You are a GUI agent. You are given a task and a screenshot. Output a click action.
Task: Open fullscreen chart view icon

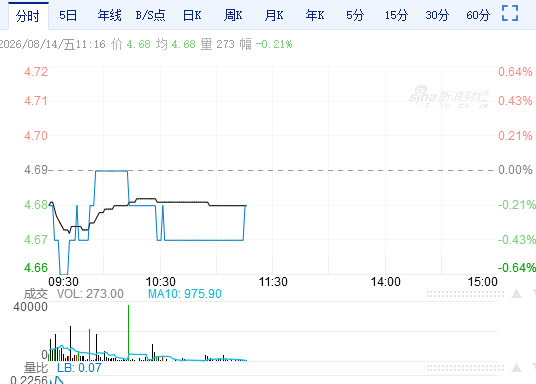[510, 13]
